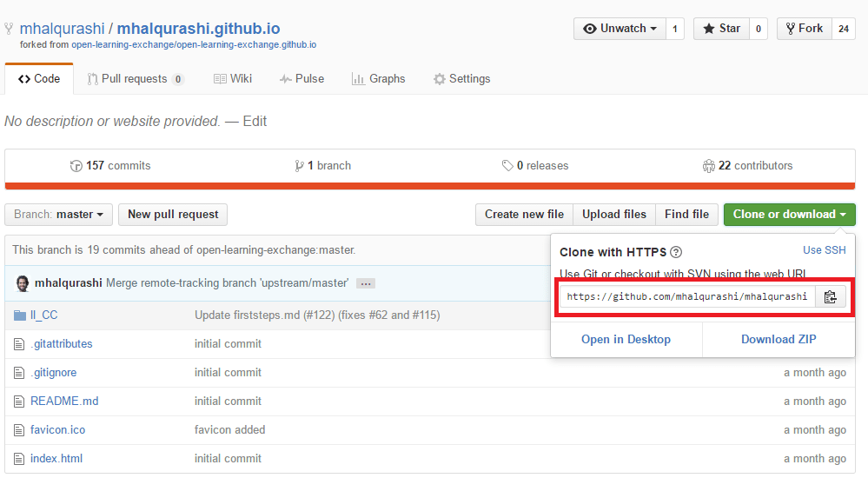The height and width of the screenshot is (478, 868).
Task: Click mhalqurashi's avatar thumbnail
Action: point(23,283)
